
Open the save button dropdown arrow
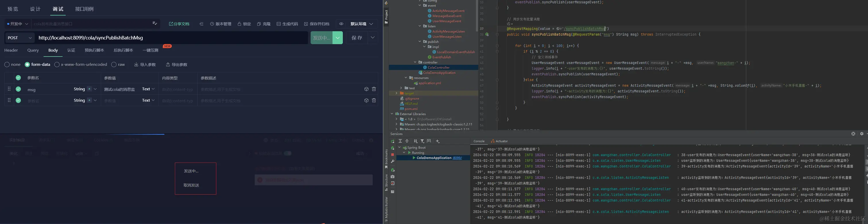click(x=373, y=38)
